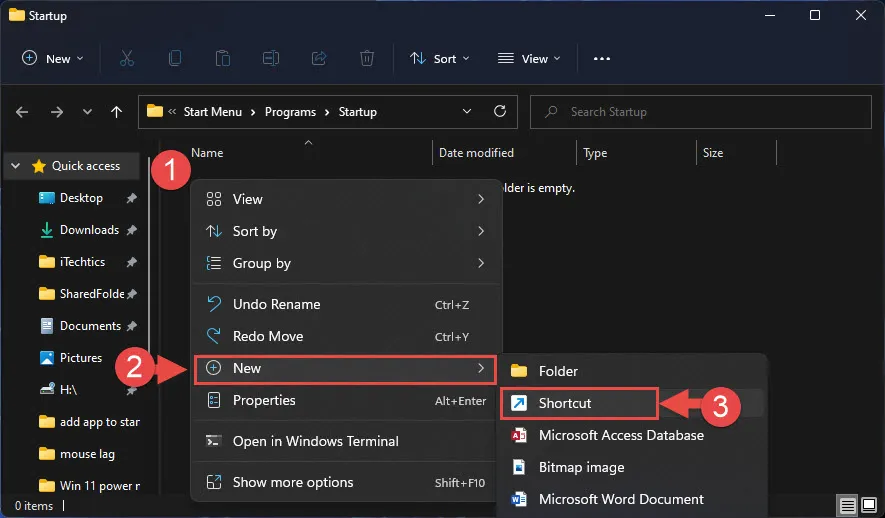Choose Properties in the context menu
The image size is (885, 518).
tap(264, 400)
